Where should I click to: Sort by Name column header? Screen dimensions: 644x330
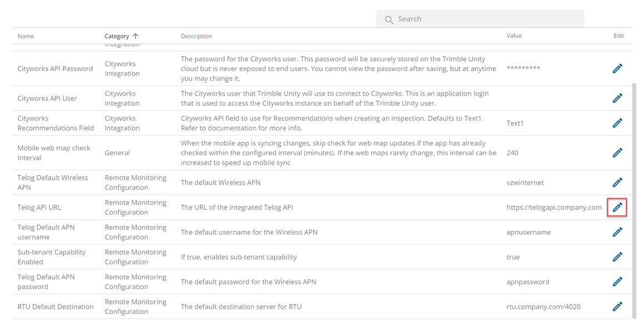coord(26,36)
